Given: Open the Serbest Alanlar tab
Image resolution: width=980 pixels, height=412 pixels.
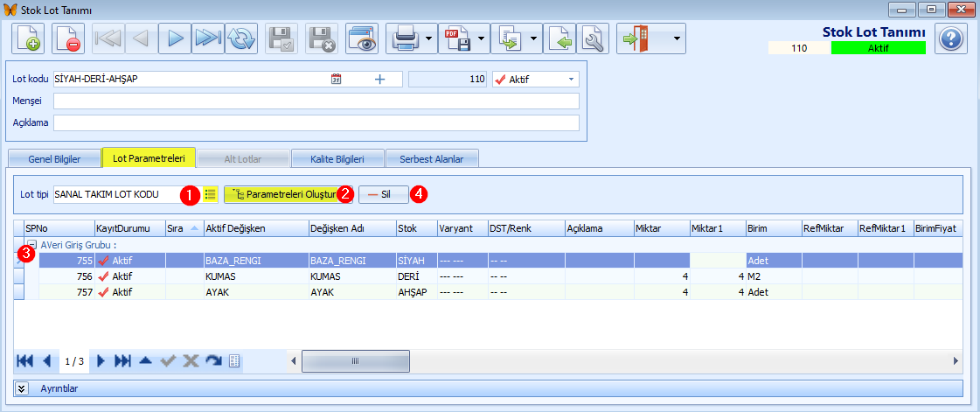Looking at the screenshot, I should tap(432, 159).
